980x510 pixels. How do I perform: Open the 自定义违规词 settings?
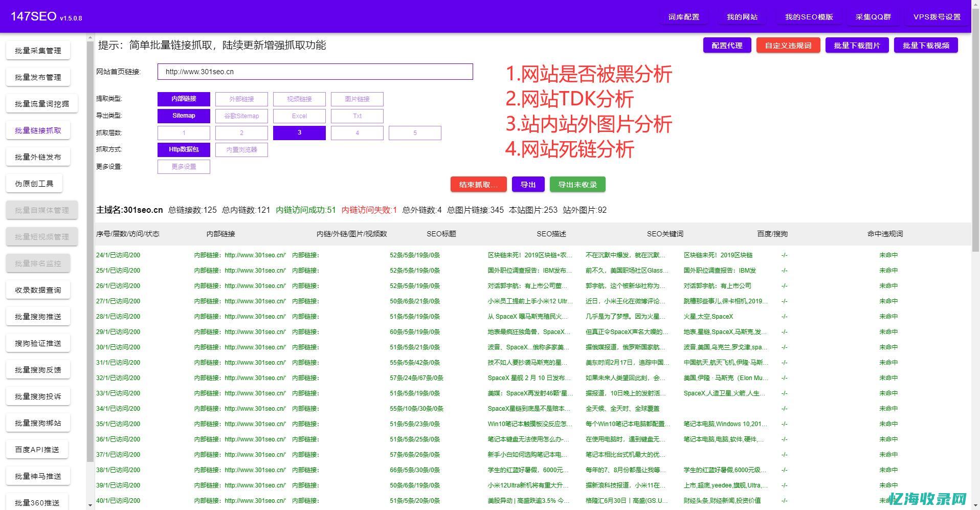pos(788,45)
